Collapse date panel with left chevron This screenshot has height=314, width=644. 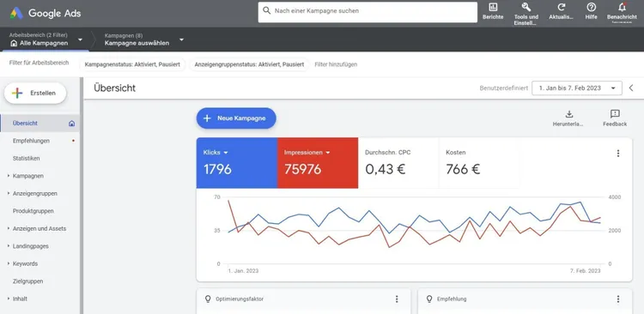pos(631,88)
